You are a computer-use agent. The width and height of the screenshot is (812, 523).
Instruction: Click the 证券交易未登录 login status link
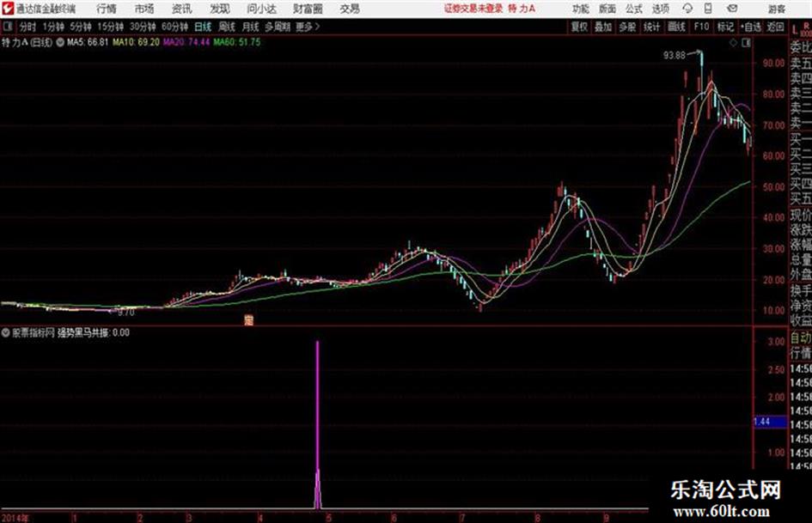pos(473,9)
